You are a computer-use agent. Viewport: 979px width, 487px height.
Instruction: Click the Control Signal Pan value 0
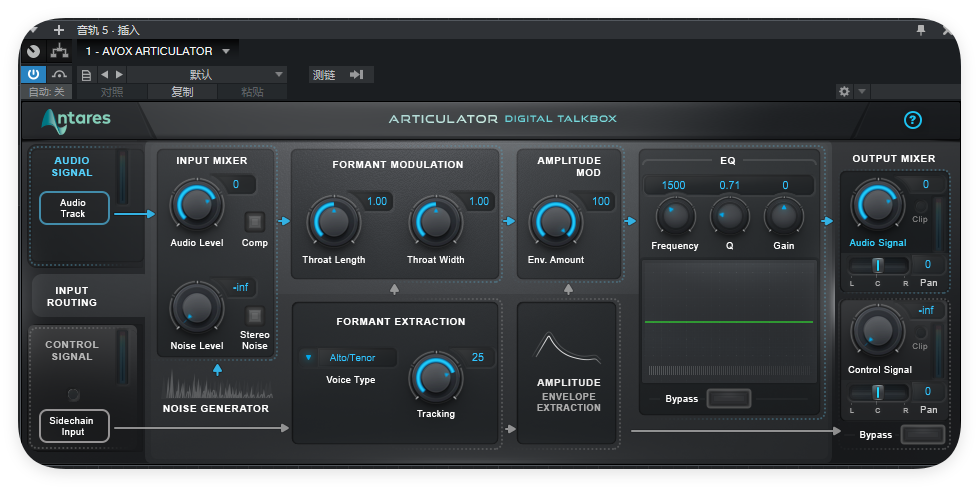[928, 391]
